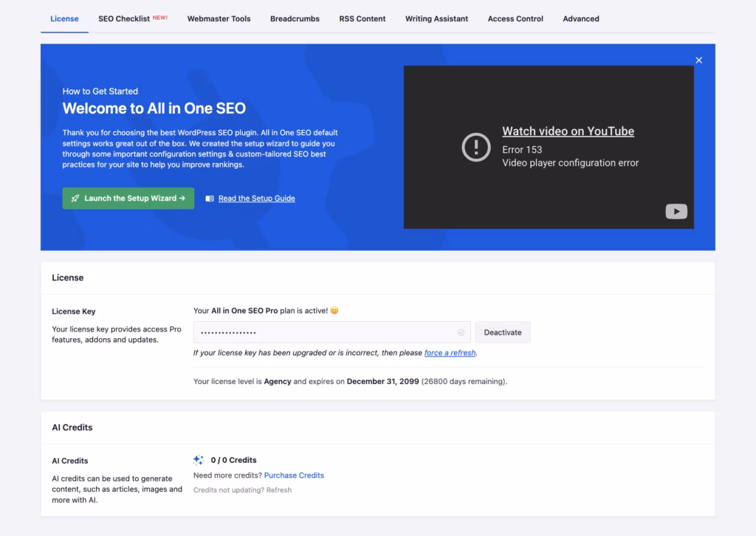Dismiss the welcome banner with the X
The height and width of the screenshot is (536, 756).
(698, 61)
